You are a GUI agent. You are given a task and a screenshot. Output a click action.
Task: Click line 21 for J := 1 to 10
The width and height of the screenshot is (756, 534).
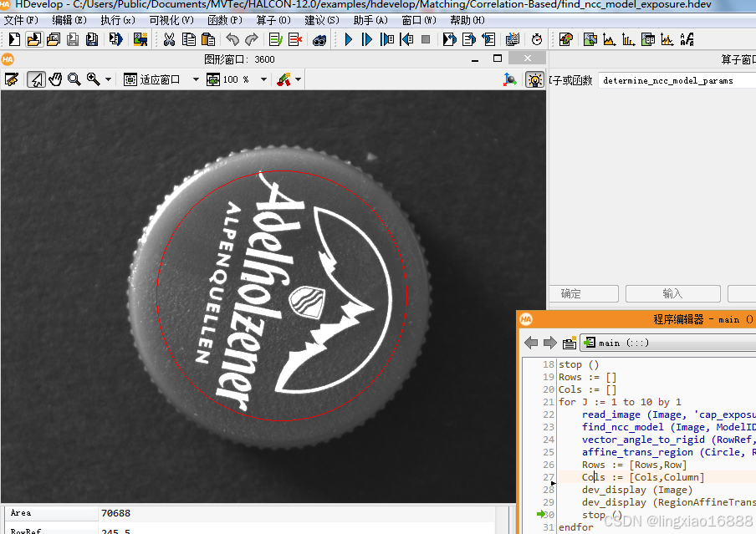[620, 402]
